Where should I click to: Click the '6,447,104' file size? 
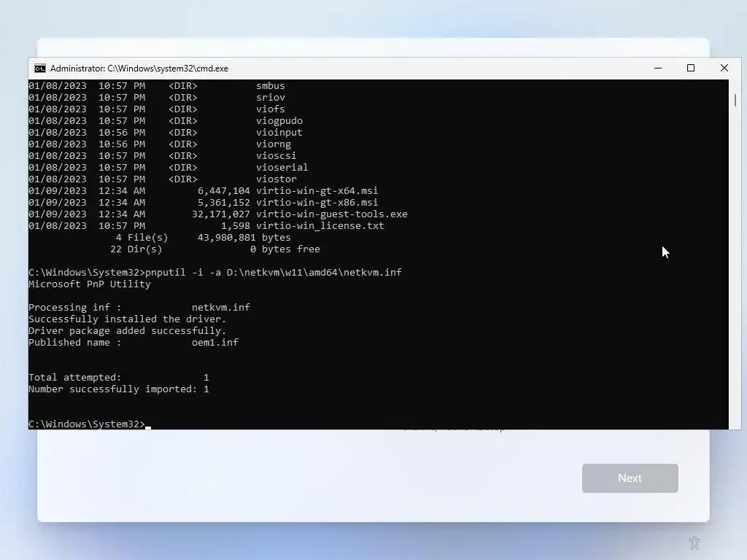(x=224, y=190)
